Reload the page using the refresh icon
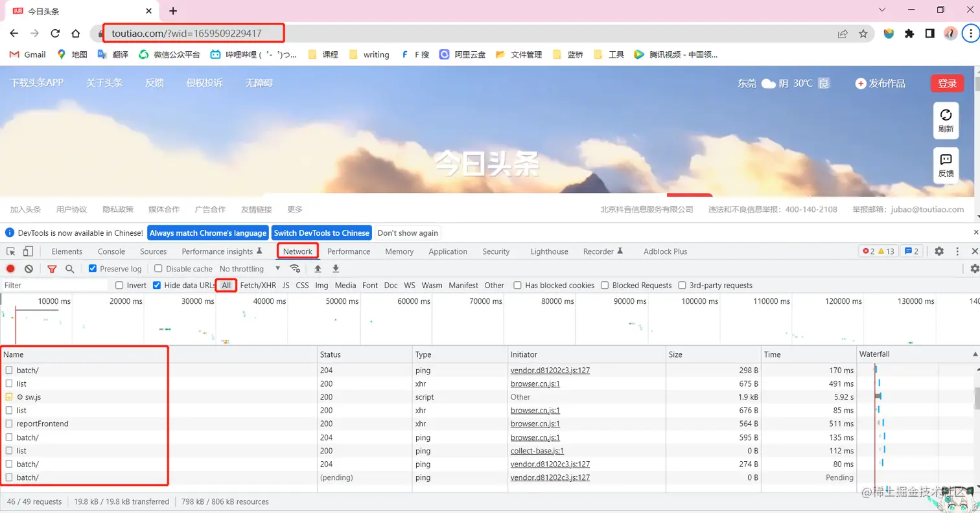 point(55,34)
